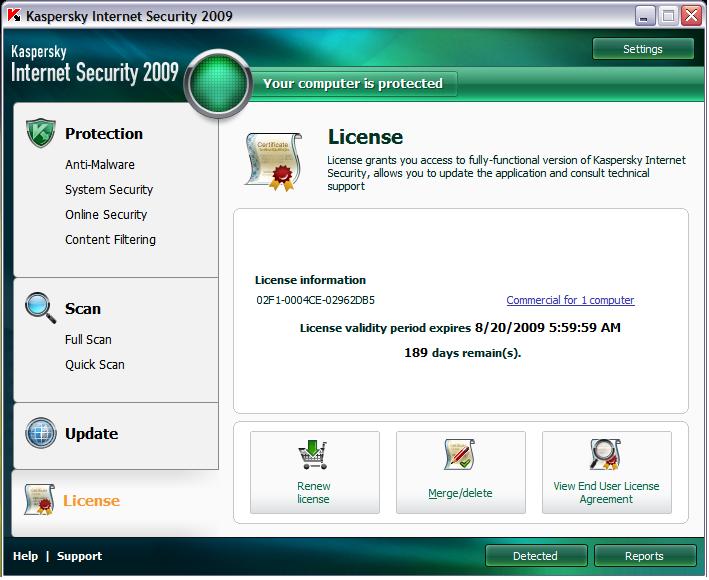
Task: Click the License information heading
Action: pos(310,280)
